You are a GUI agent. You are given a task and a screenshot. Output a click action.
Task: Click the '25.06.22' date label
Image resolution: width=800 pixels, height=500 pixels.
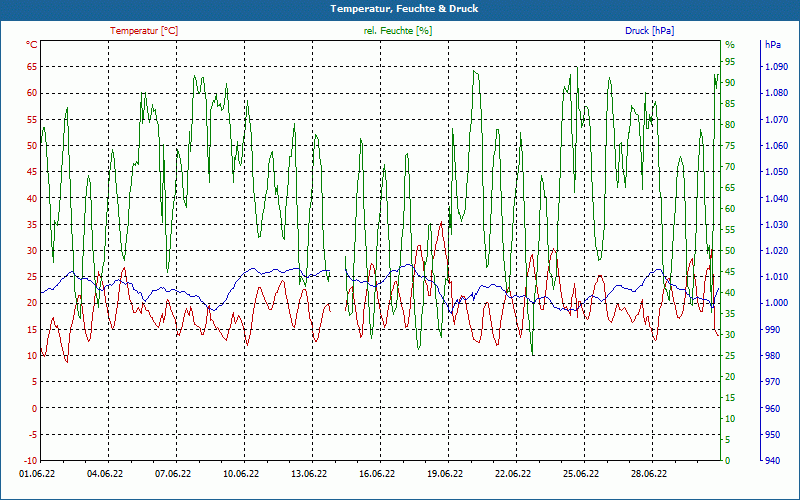click(581, 473)
